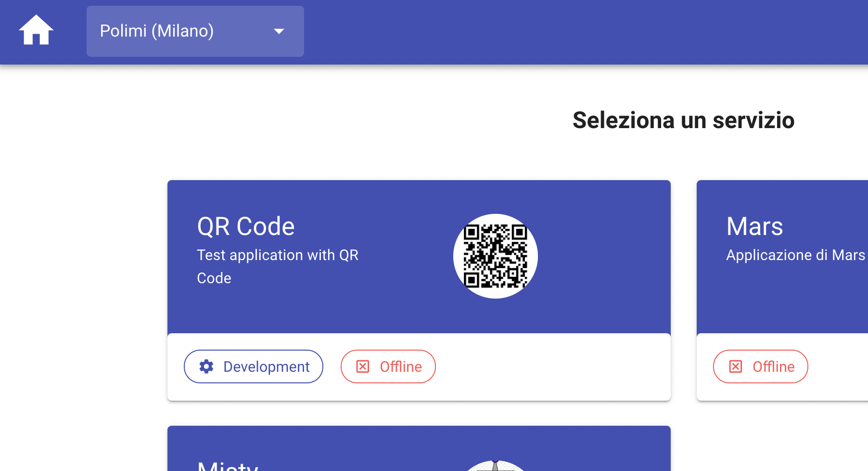Click the red X icon on QR Code card

click(363, 366)
